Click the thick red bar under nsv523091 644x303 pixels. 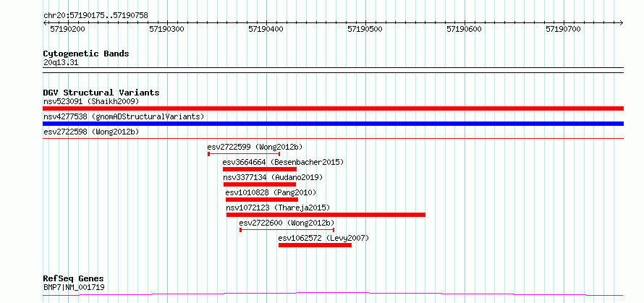(x=333, y=108)
